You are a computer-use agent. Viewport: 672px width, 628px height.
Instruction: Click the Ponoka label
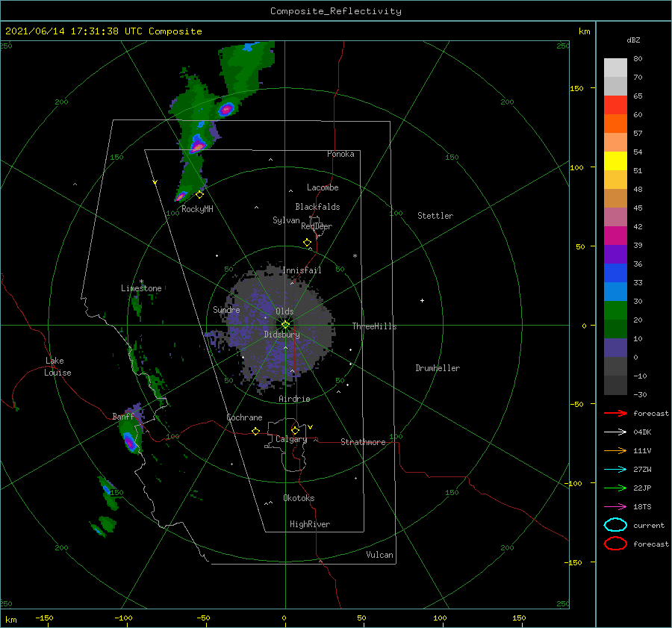coord(340,154)
